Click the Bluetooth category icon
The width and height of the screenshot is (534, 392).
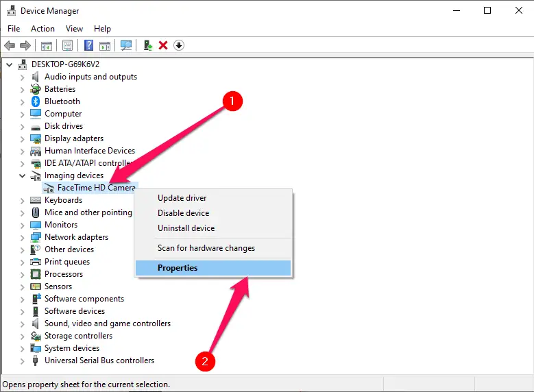pos(36,101)
